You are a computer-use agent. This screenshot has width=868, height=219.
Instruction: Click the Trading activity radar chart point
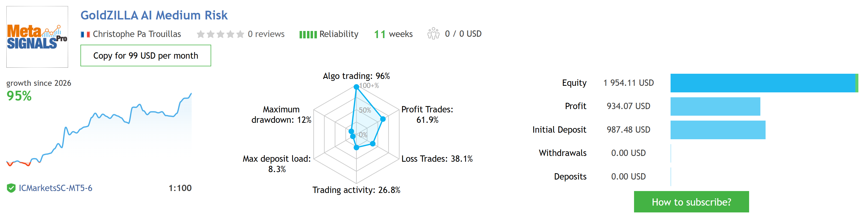356,147
